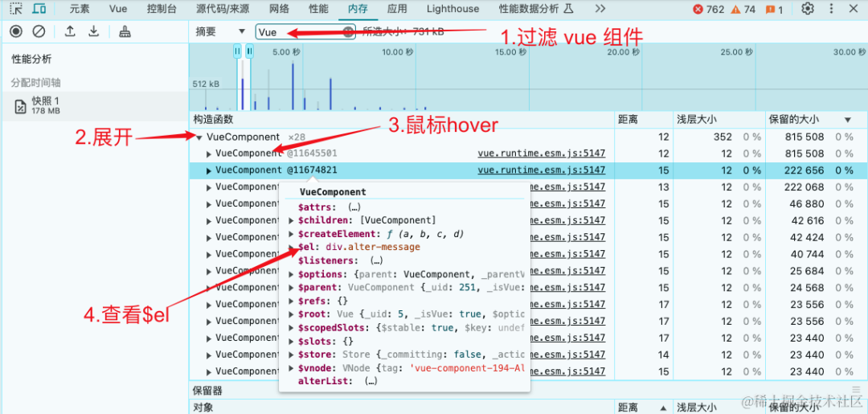The width and height of the screenshot is (868, 414).
Task: Expand the $root Vue property
Action: pos(293,314)
